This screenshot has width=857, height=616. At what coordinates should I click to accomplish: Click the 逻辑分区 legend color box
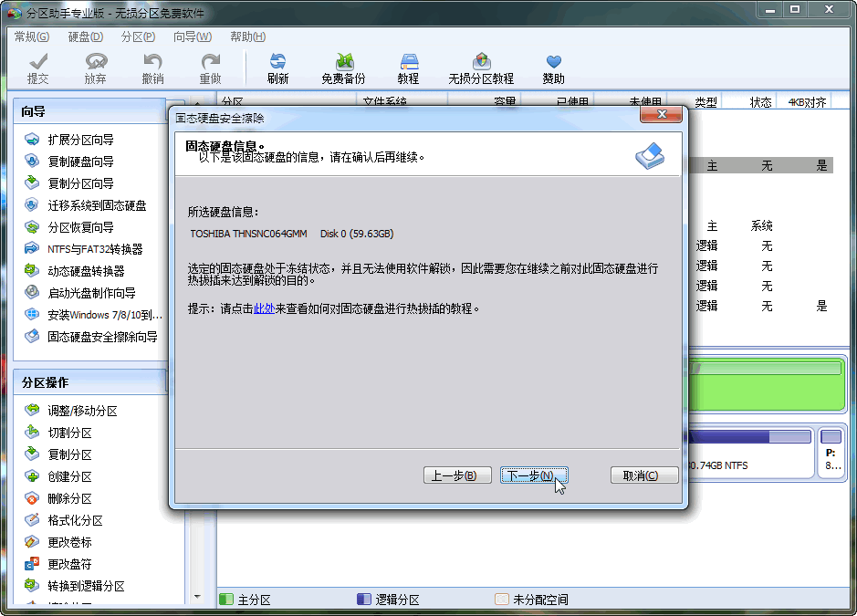pyautogui.click(x=363, y=600)
